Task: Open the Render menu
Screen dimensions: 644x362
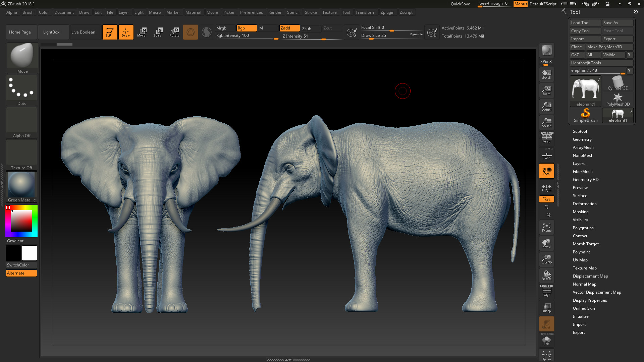Action: 275,12
